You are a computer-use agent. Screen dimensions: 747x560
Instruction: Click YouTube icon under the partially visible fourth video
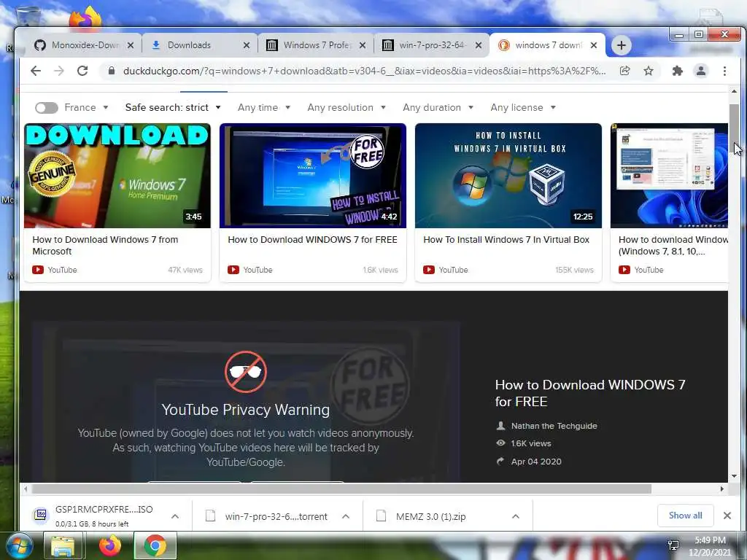tap(624, 270)
